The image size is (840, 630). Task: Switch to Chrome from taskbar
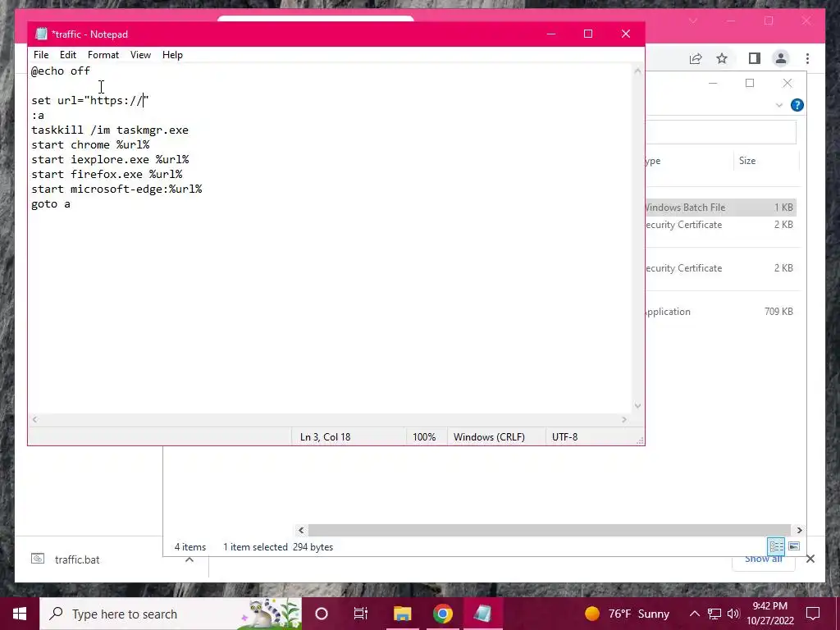coord(442,614)
